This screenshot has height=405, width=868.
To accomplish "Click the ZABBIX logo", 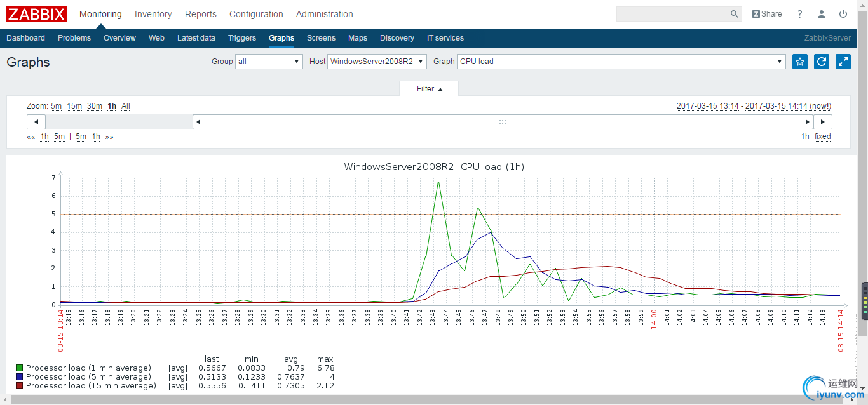I will pos(36,14).
